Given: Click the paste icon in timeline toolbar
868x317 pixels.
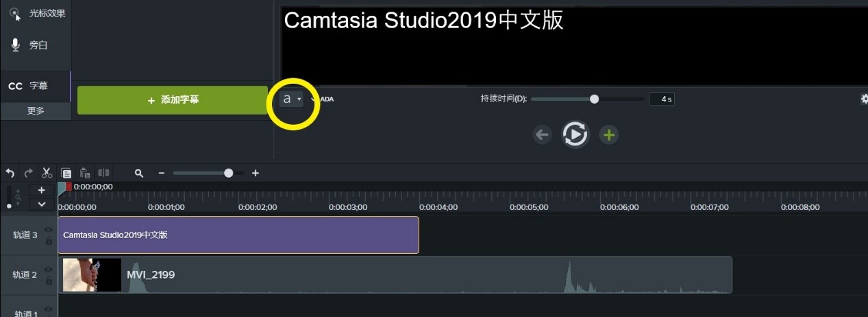Looking at the screenshot, I should [85, 174].
